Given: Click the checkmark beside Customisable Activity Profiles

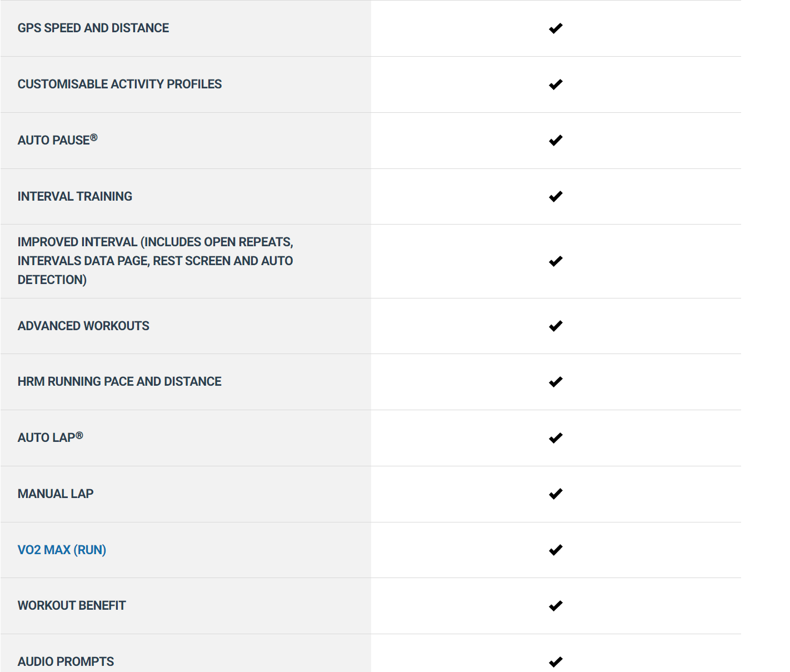Looking at the screenshot, I should (556, 84).
